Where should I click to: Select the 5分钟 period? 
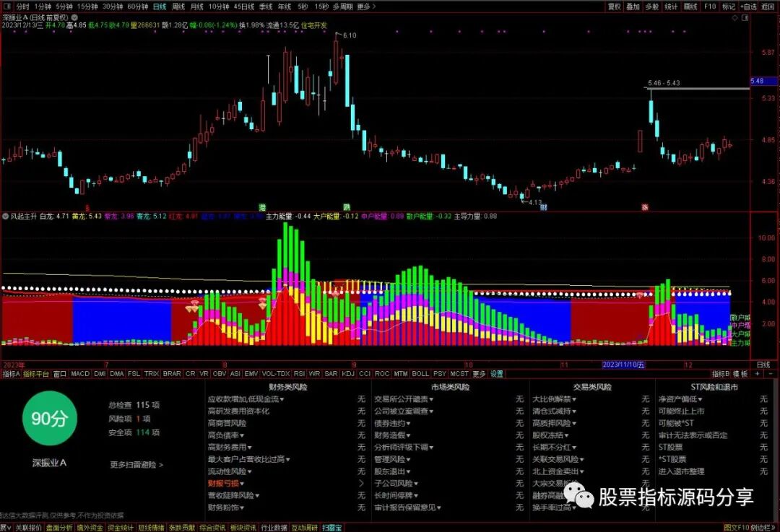(64, 6)
